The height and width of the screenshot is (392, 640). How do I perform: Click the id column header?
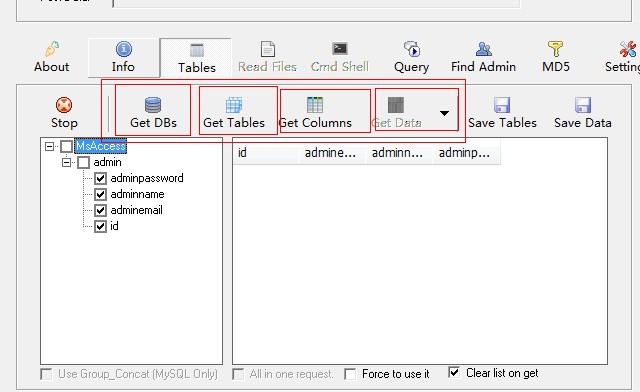[x=266, y=153]
